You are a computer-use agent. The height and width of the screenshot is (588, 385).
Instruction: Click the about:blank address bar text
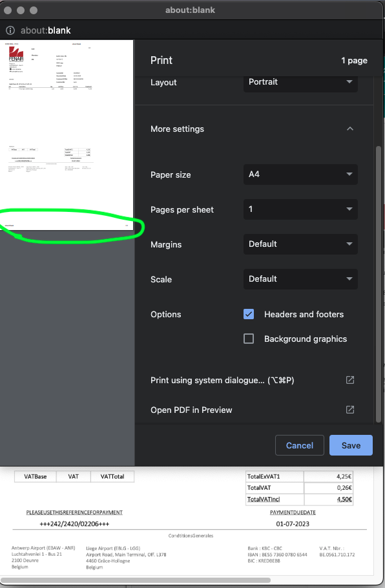coord(46,30)
